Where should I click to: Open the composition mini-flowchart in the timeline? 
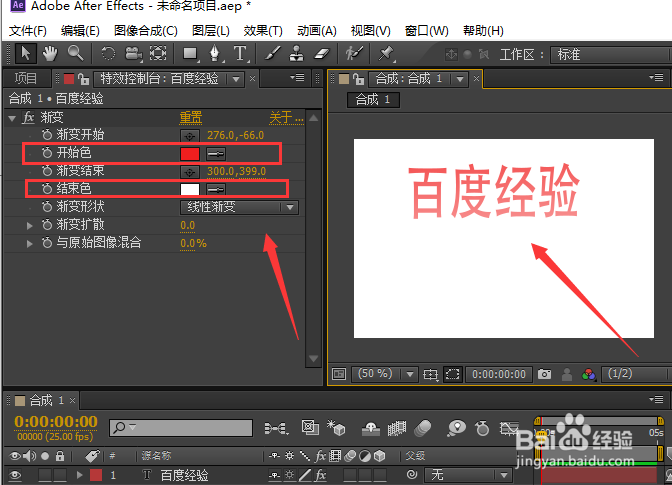click(276, 428)
